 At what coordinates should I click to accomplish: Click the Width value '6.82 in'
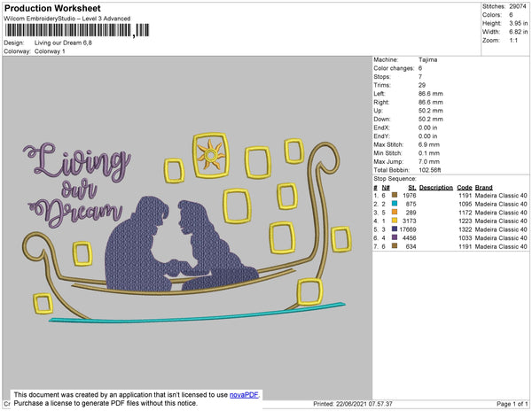click(x=519, y=32)
